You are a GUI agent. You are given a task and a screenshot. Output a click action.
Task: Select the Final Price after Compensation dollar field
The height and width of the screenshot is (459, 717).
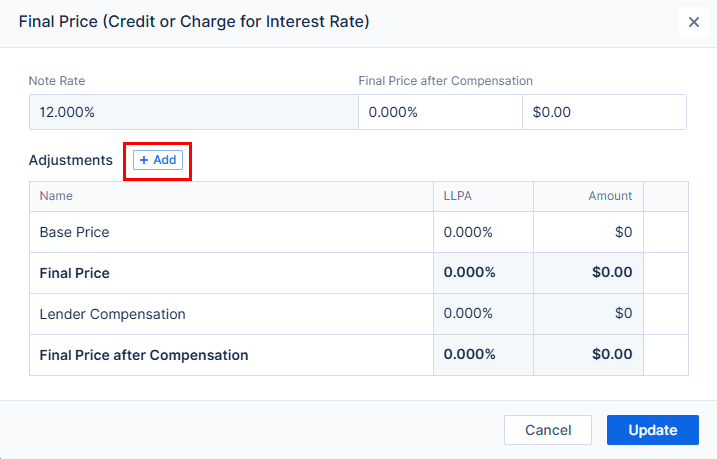(604, 112)
